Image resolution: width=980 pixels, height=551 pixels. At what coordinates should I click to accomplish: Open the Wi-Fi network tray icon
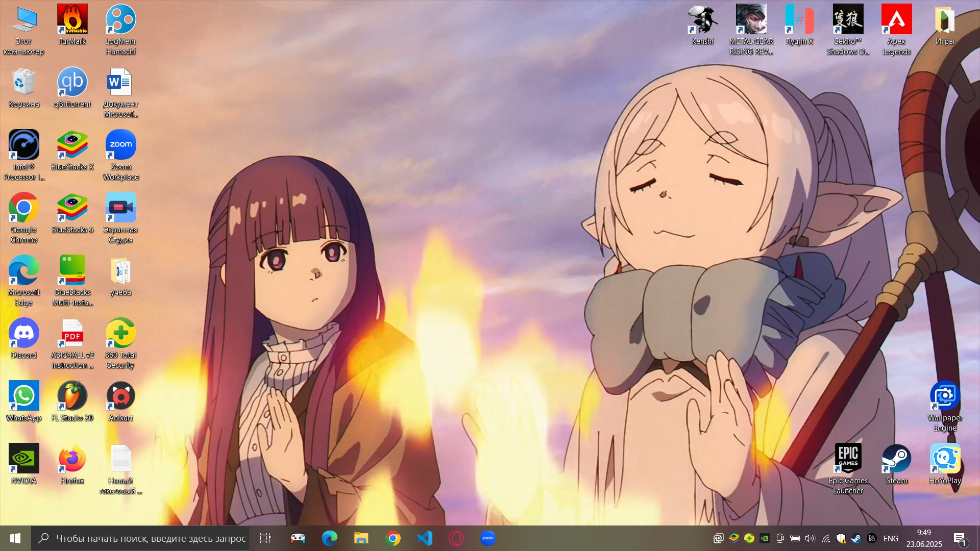coord(825,538)
